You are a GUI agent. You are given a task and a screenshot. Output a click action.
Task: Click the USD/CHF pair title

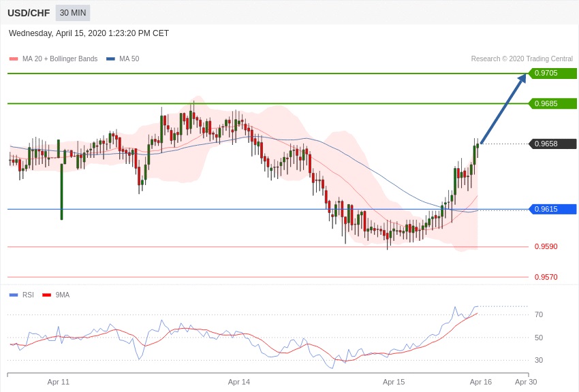(x=29, y=14)
